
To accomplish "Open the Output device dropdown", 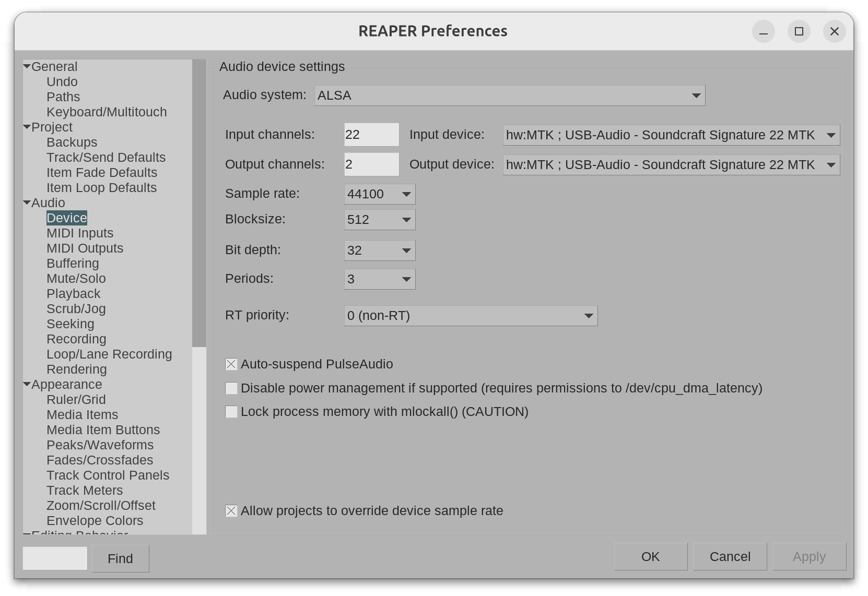I will pos(671,165).
